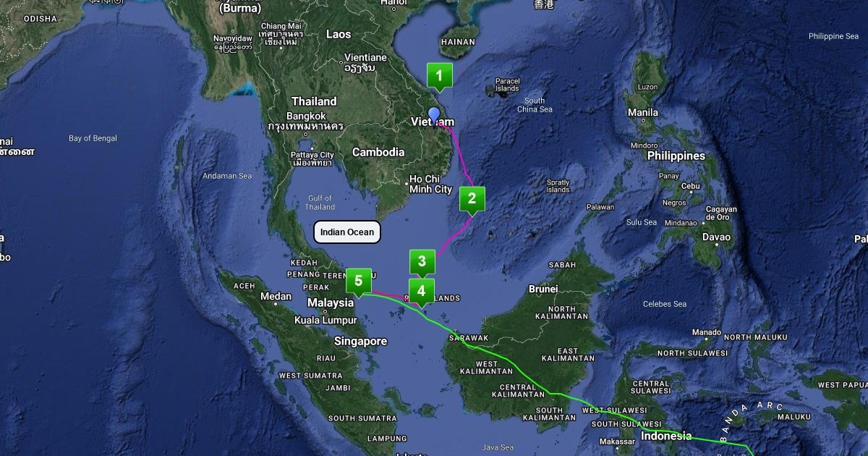Click the blue location pin in Vietnam
This screenshot has height=456, width=868.
(434, 116)
